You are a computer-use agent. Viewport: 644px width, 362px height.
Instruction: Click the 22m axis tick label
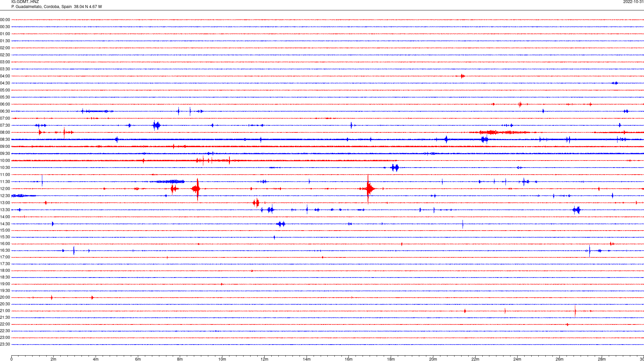pos(475,359)
